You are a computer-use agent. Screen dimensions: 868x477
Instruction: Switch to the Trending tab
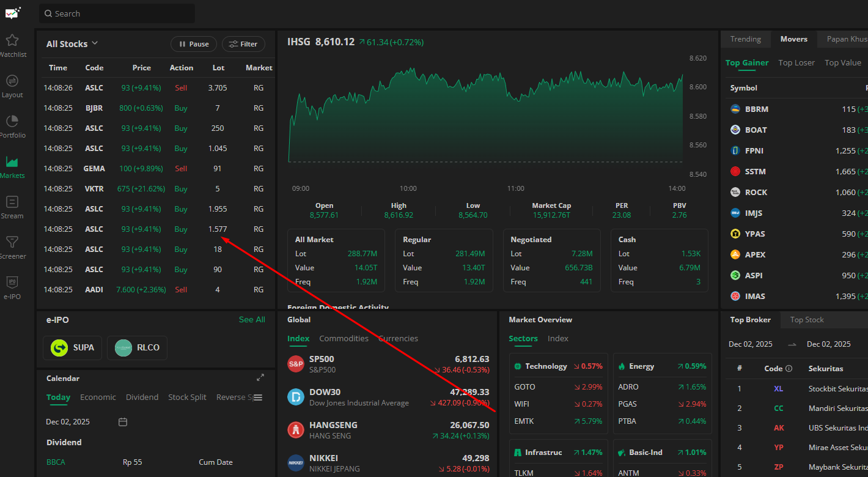tap(745, 39)
